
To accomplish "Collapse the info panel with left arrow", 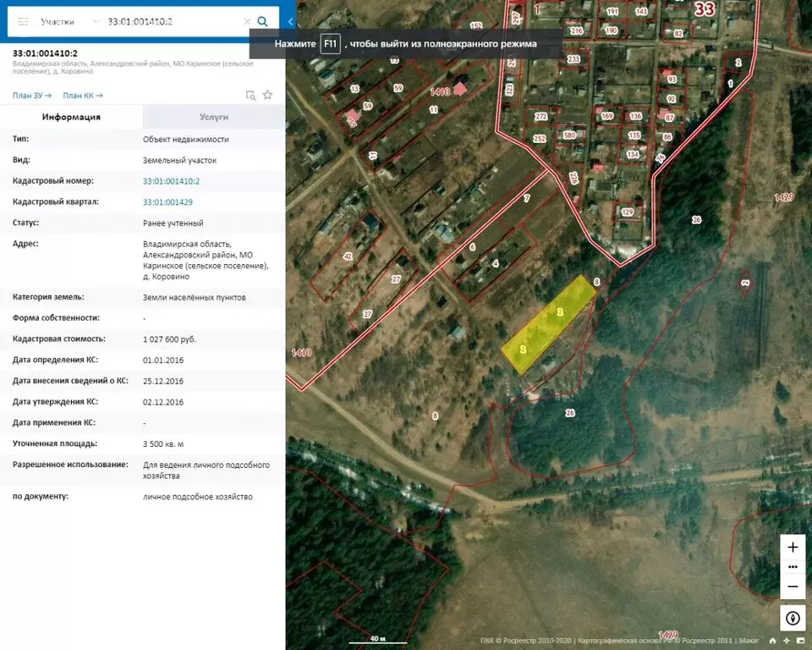I will (290, 22).
